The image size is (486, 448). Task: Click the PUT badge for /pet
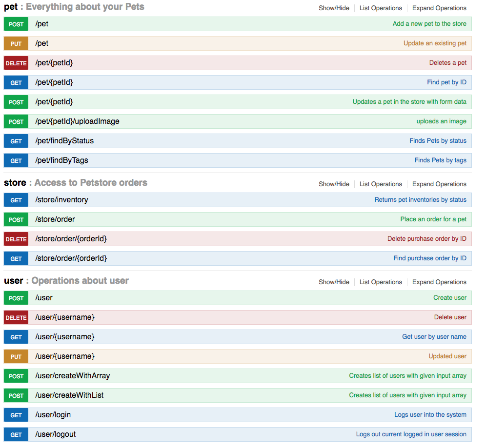click(16, 43)
